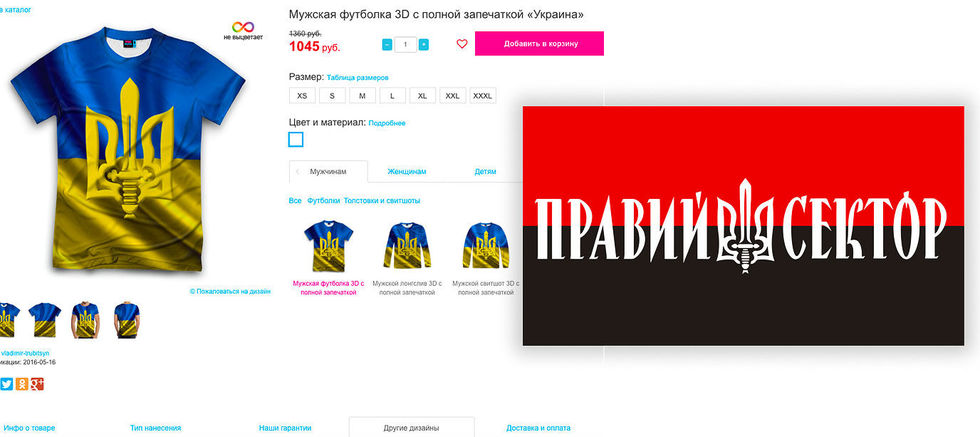Select size XL
Image resolution: width=980 pixels, height=437 pixels.
tap(422, 96)
